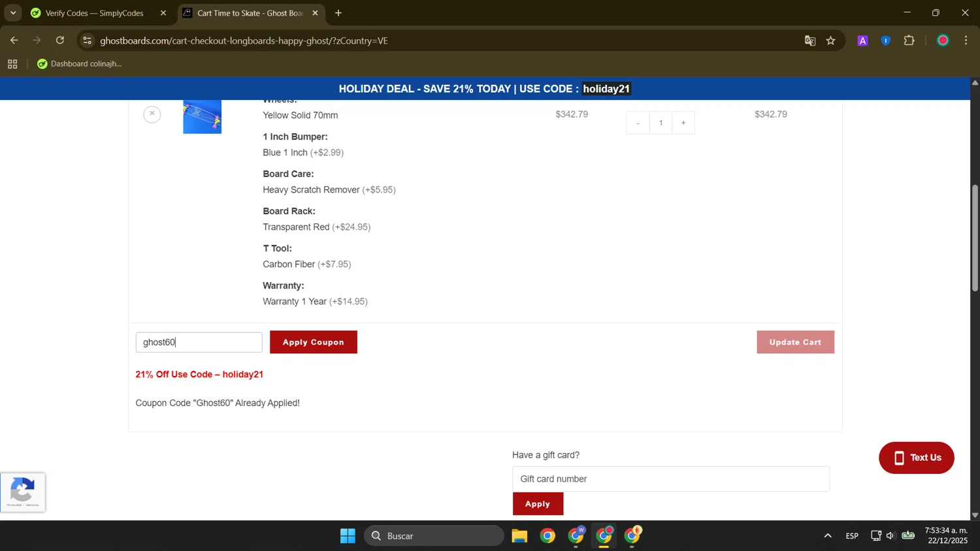Click the quantity field showing 1
This screenshot has width=980, height=551.
[x=661, y=123]
